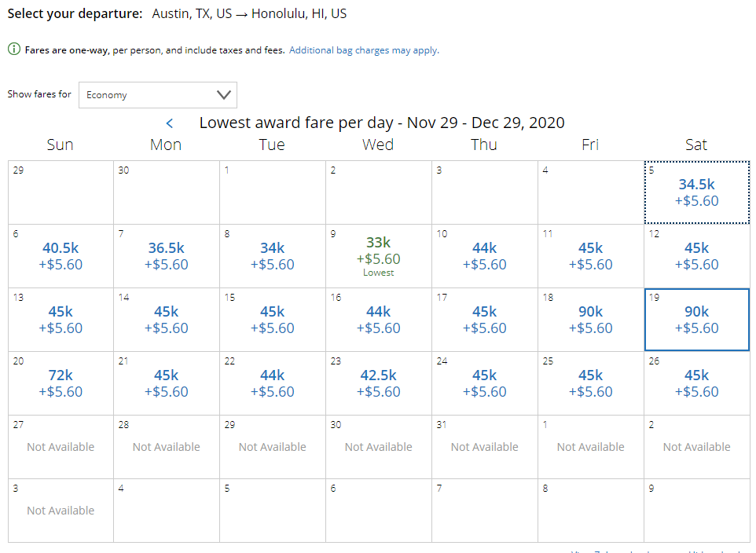Click the highlighted Dec 19 90k fare
This screenshot has height=553, width=756.
697,320
